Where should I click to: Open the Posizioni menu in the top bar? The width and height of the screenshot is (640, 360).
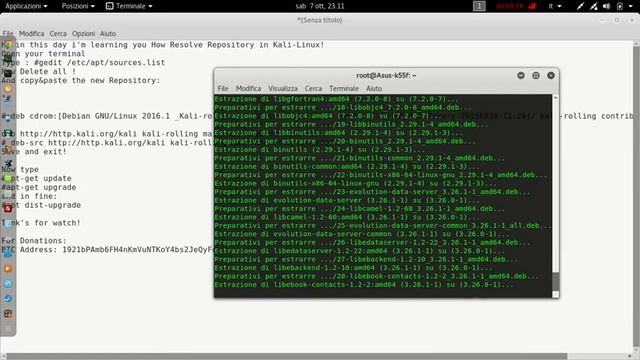coord(78,6)
